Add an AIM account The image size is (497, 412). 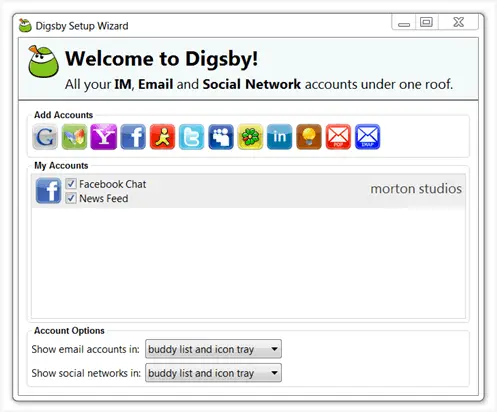coord(162,137)
